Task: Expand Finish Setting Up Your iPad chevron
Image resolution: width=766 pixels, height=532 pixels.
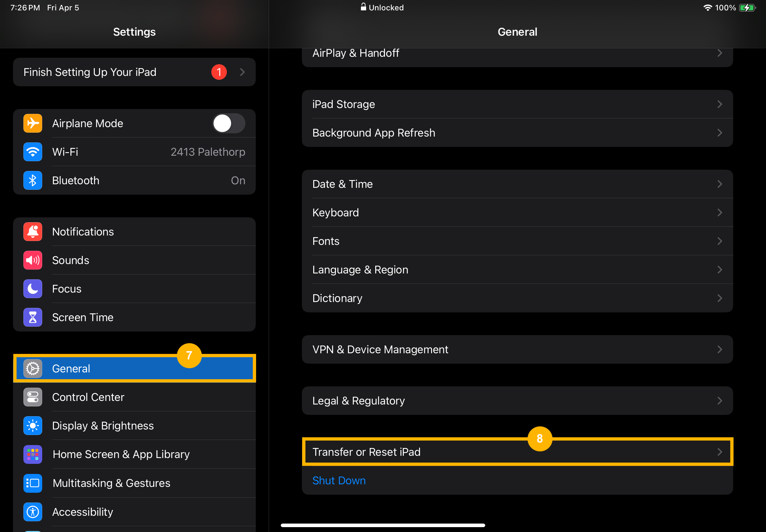Action: point(242,72)
